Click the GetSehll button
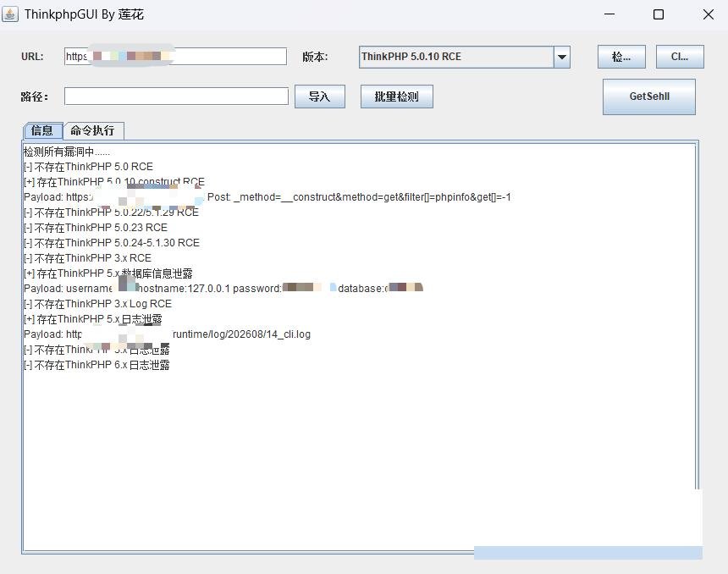The width and height of the screenshot is (728, 574). tap(649, 97)
